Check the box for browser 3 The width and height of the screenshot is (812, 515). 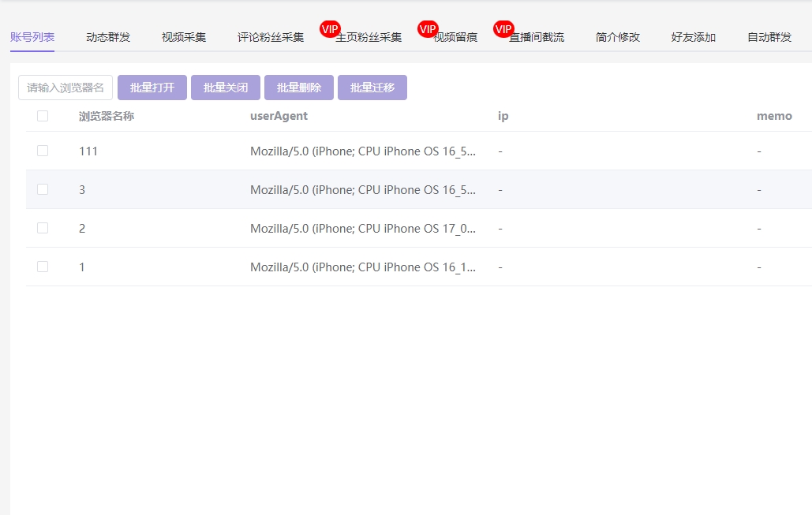pos(43,189)
